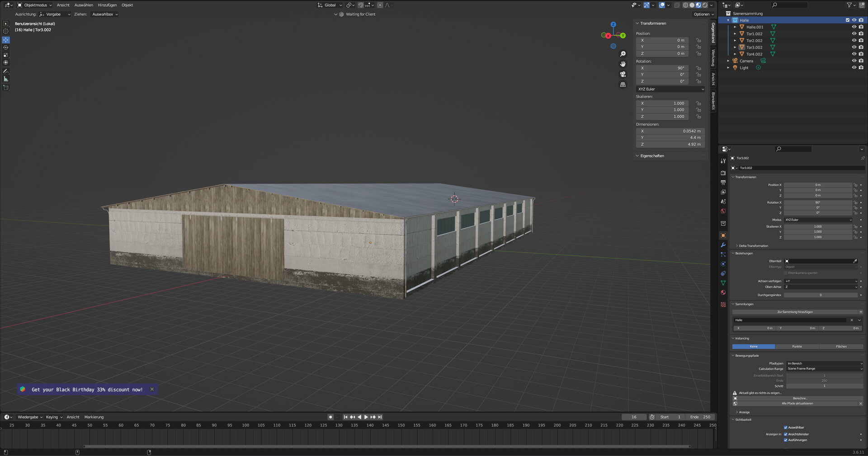Choose the Measure tool
The width and height of the screenshot is (868, 456).
pyautogui.click(x=6, y=79)
